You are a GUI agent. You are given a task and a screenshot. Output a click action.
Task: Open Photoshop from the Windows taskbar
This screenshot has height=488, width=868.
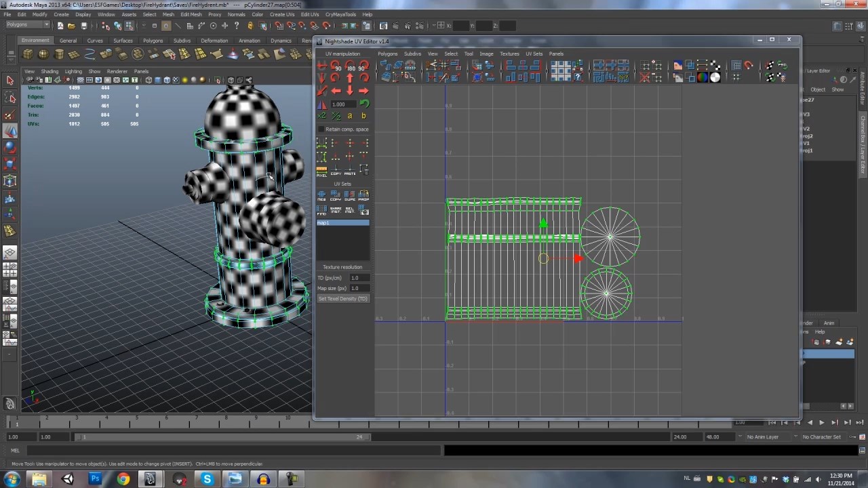pos(95,479)
